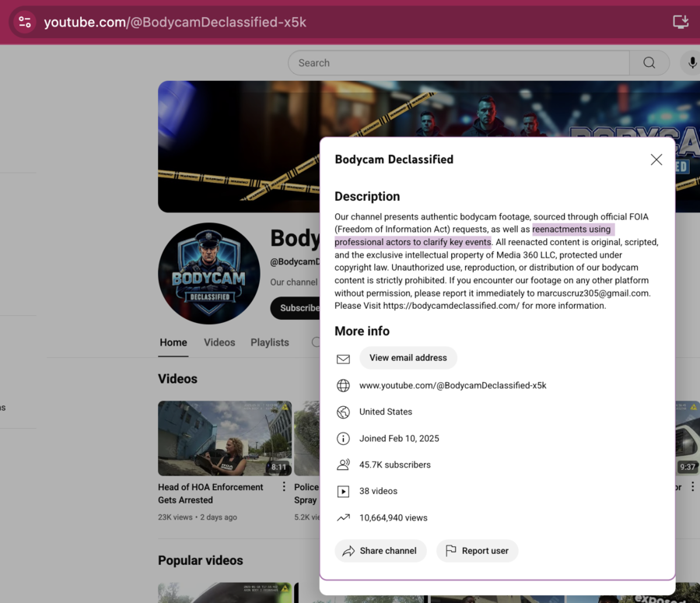Image resolution: width=700 pixels, height=603 pixels.
Task: Focus the YouTube Search field
Action: point(459,62)
